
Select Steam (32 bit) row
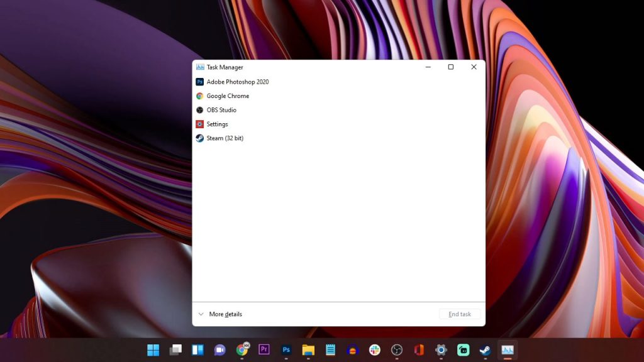pyautogui.click(x=339, y=138)
